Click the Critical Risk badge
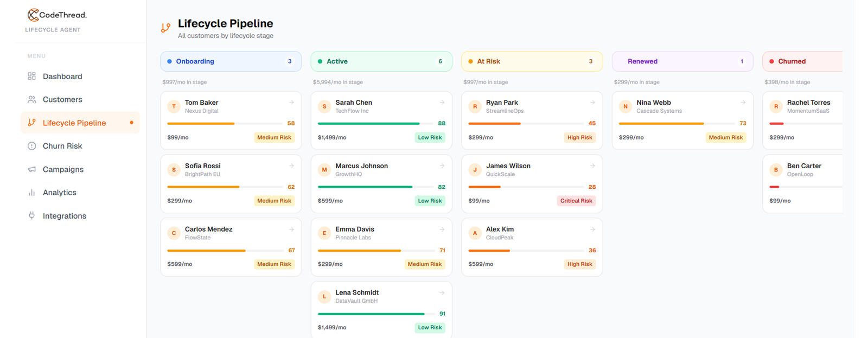 pos(576,201)
